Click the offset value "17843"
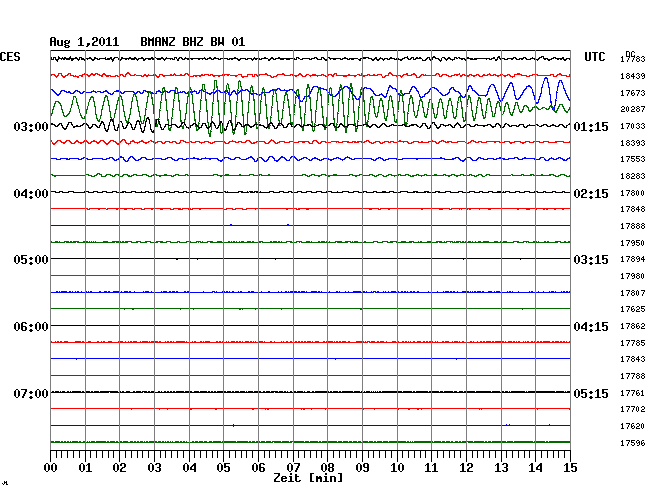 [x=633, y=359]
